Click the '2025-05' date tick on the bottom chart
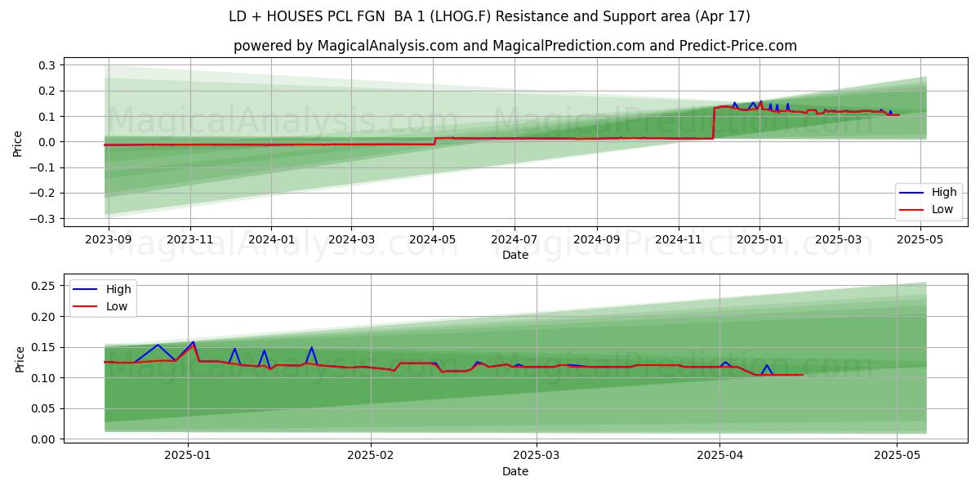Screen dimensions: 980x490 (897, 455)
